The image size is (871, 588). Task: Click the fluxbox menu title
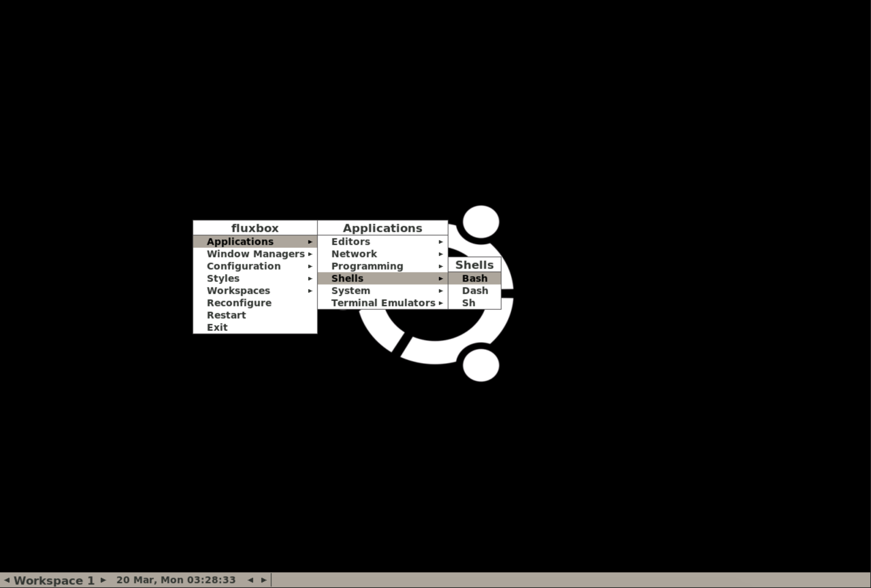coord(255,228)
